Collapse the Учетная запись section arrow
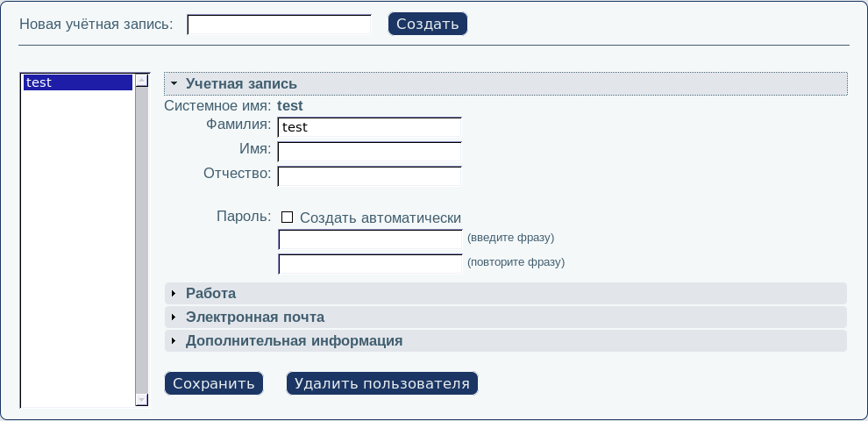This screenshot has height=421, width=868. (x=174, y=84)
